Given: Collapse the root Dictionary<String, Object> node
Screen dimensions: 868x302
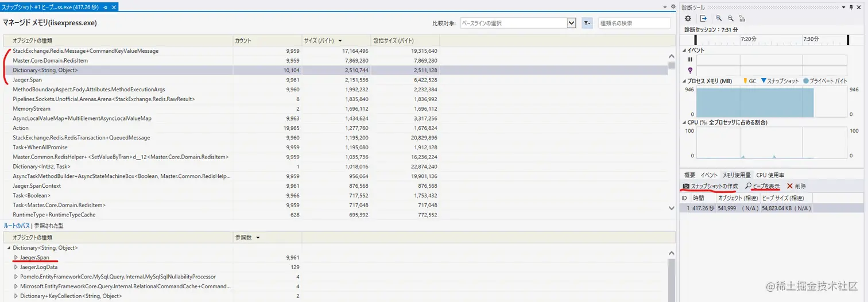Looking at the screenshot, I should [9, 248].
